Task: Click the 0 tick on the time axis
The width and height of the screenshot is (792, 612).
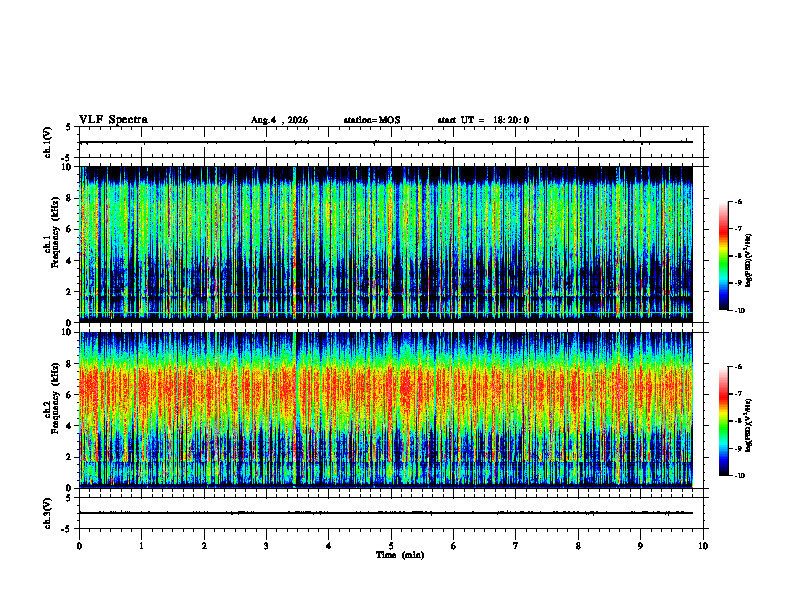Action: (79, 546)
